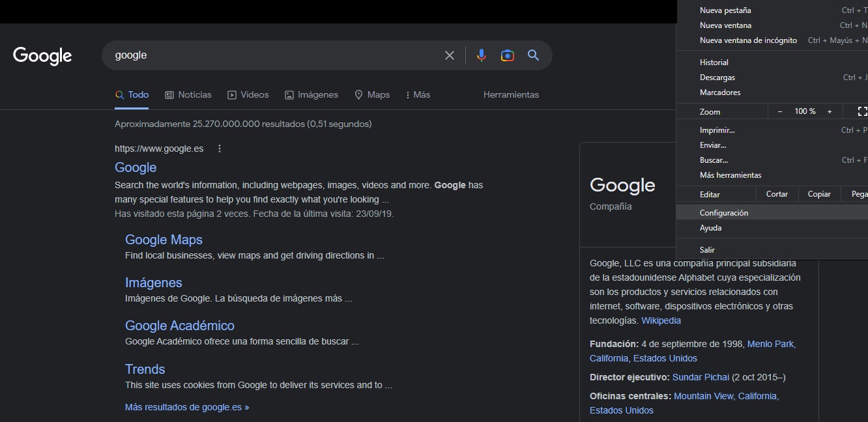The image size is (868, 422).
Task: Open Configuración from Chrome menu
Action: (x=773, y=213)
